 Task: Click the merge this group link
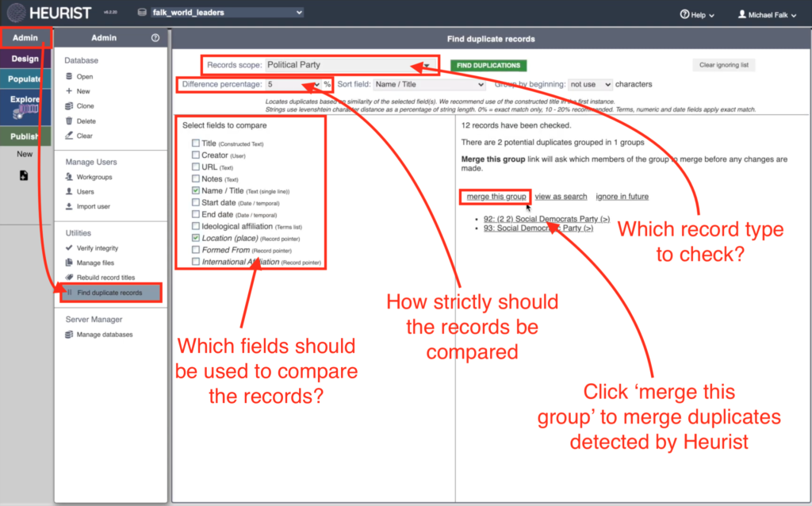[x=496, y=197]
